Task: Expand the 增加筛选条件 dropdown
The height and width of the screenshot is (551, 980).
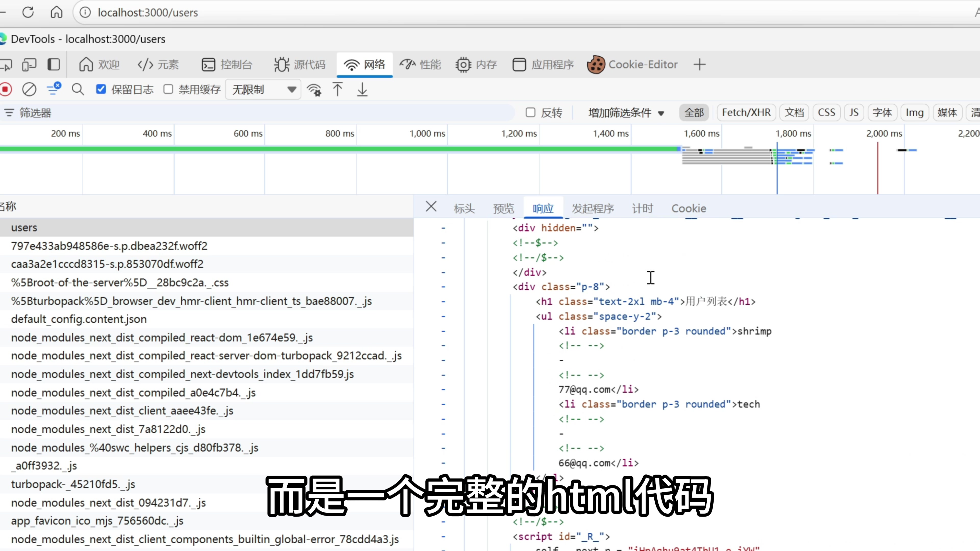Action: click(x=626, y=113)
